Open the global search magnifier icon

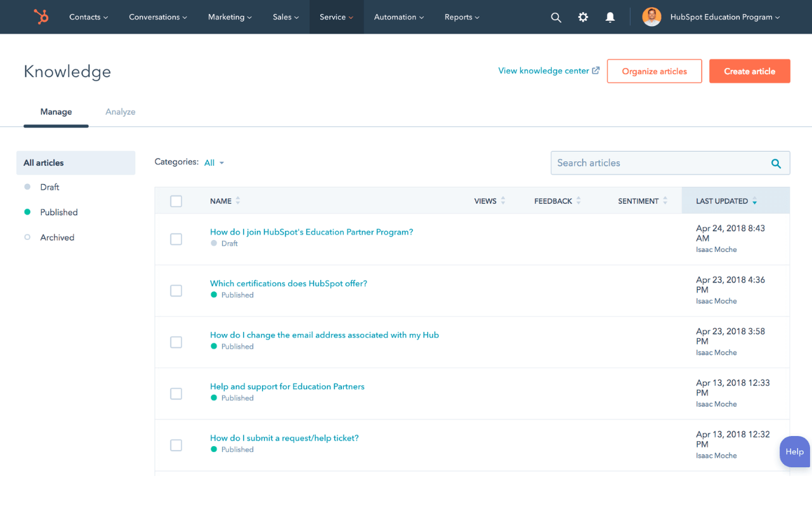coord(556,17)
